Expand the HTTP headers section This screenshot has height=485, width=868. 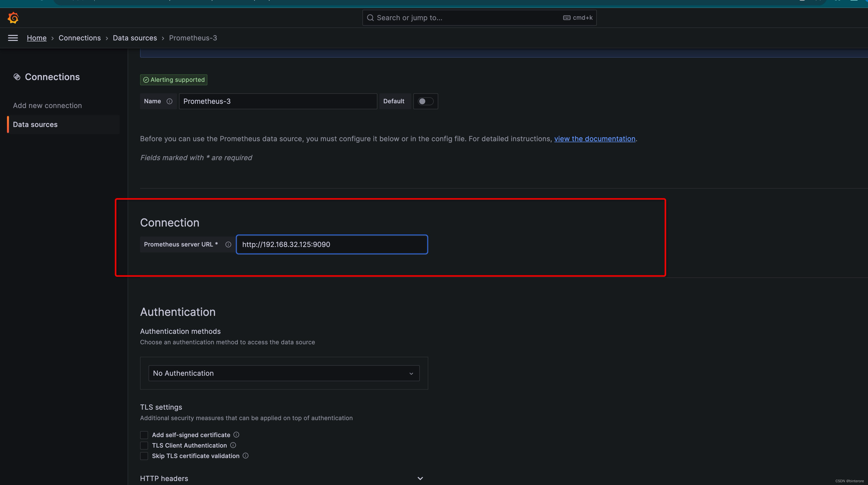tap(420, 478)
